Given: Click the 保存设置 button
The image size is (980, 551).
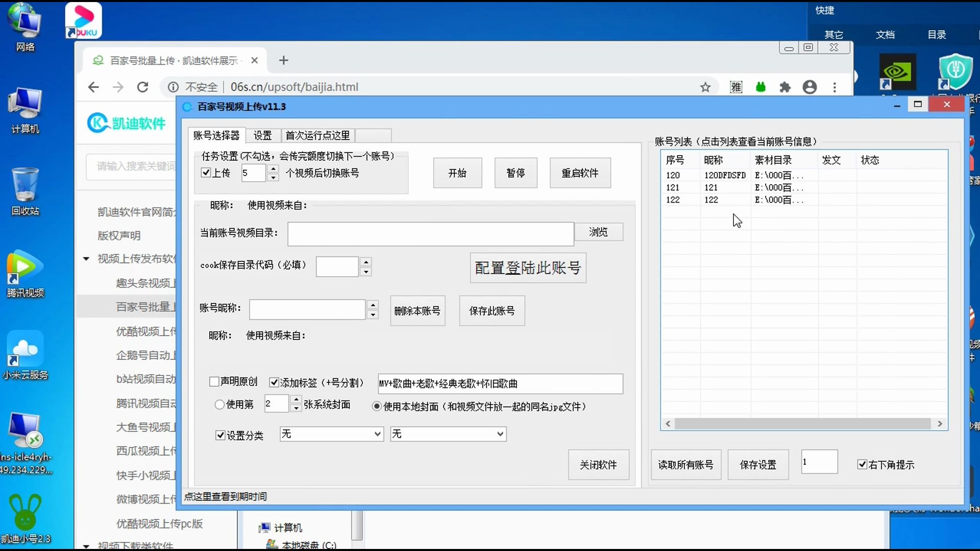Looking at the screenshot, I should [x=758, y=465].
